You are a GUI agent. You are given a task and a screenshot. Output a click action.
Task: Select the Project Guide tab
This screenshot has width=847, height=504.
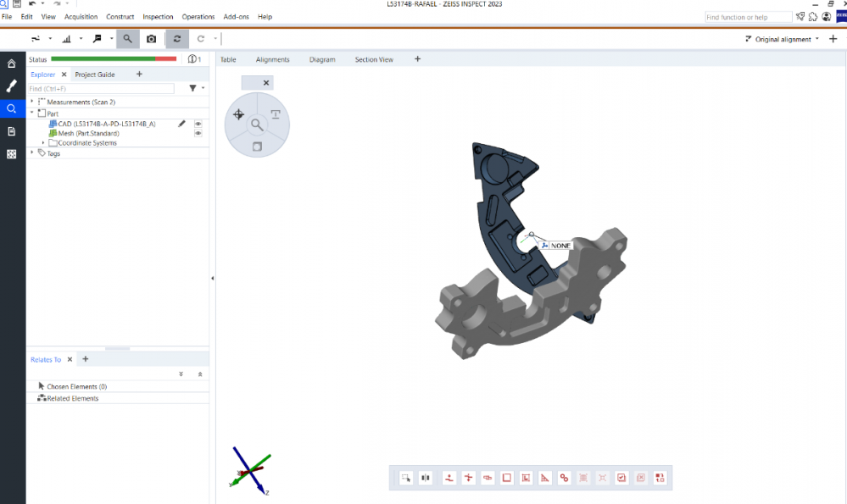pyautogui.click(x=95, y=75)
